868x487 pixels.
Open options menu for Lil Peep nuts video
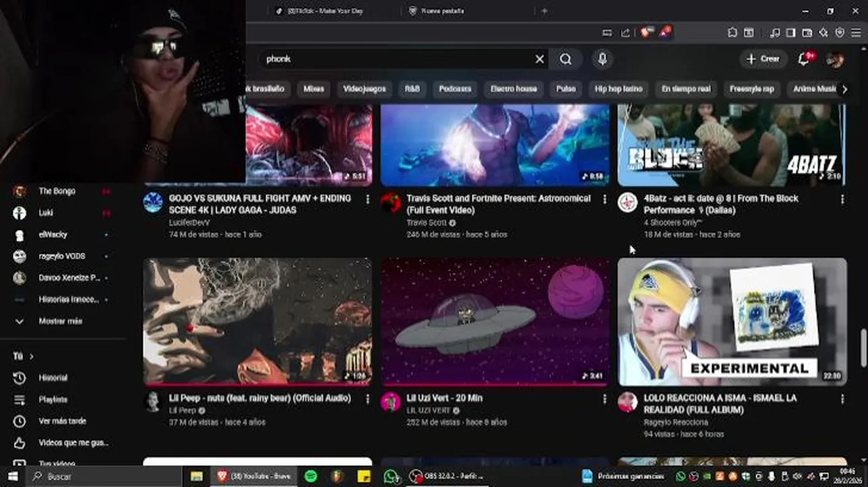(367, 399)
